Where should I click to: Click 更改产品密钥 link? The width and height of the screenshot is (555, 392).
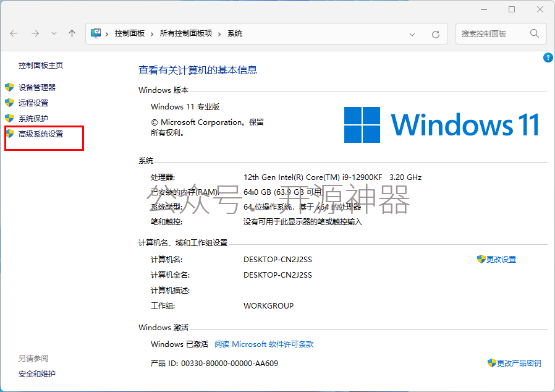click(x=519, y=364)
